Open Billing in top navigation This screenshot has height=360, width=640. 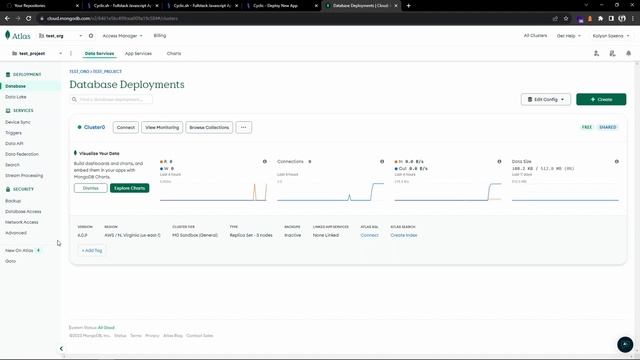(160, 36)
